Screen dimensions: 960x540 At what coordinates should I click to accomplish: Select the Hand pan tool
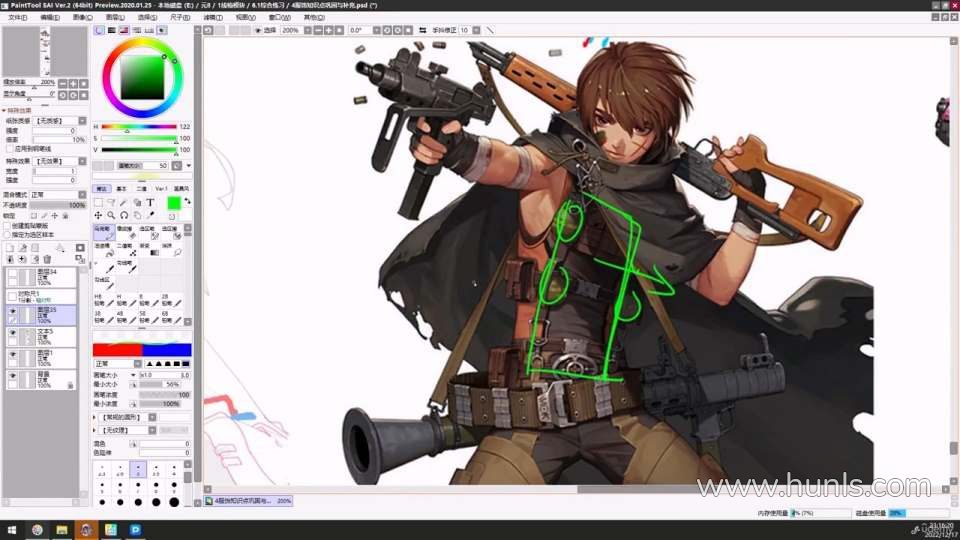tap(137, 215)
